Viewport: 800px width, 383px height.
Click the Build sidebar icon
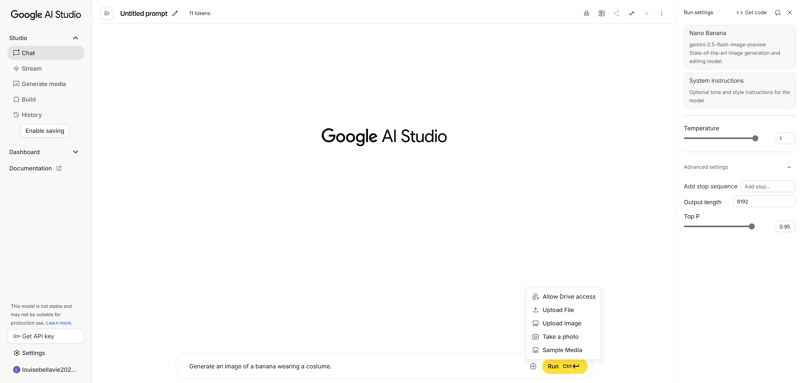16,99
